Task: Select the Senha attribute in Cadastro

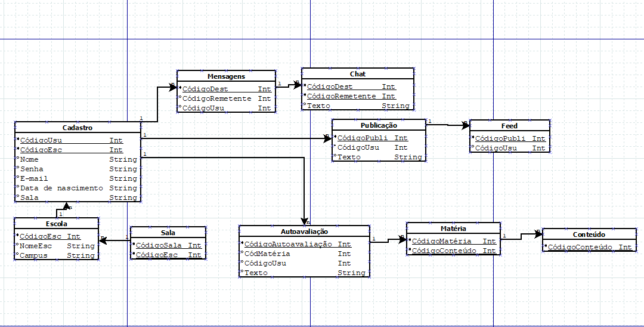Action: [x=32, y=169]
